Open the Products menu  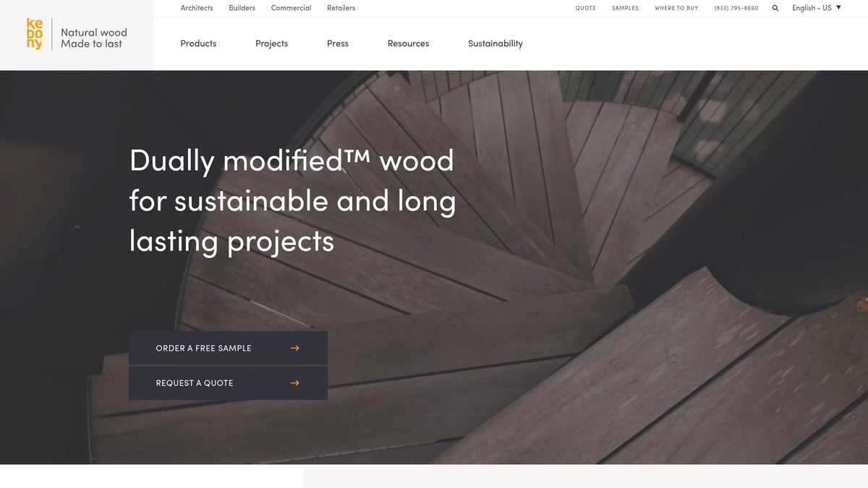(x=198, y=43)
